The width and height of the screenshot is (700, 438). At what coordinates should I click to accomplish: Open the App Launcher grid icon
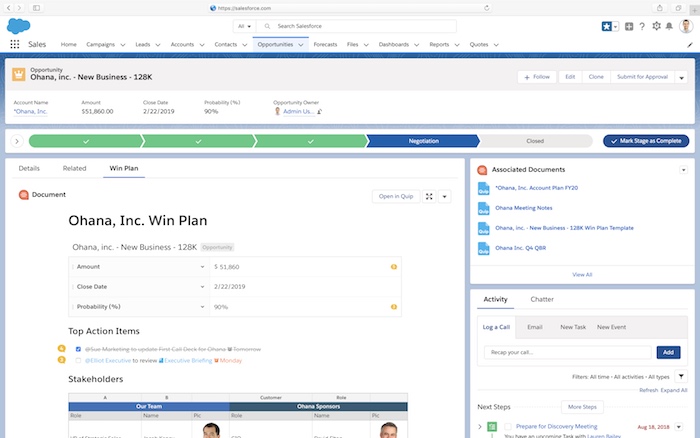click(15, 45)
